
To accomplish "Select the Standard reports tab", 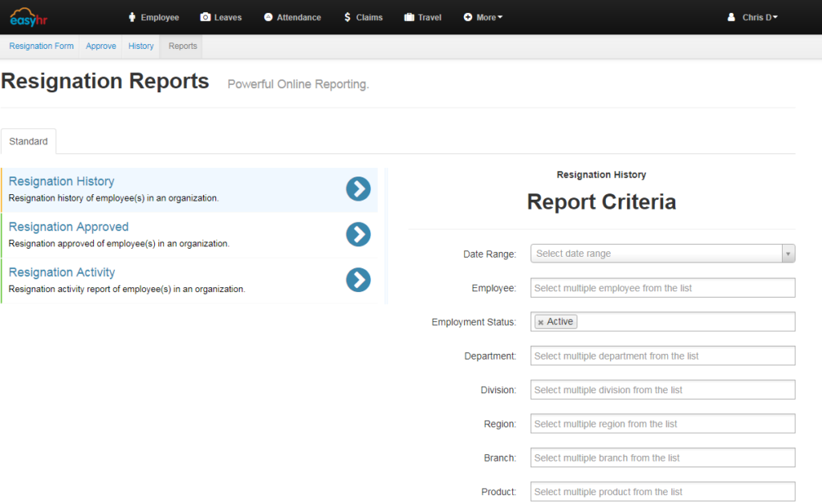I will (28, 141).
